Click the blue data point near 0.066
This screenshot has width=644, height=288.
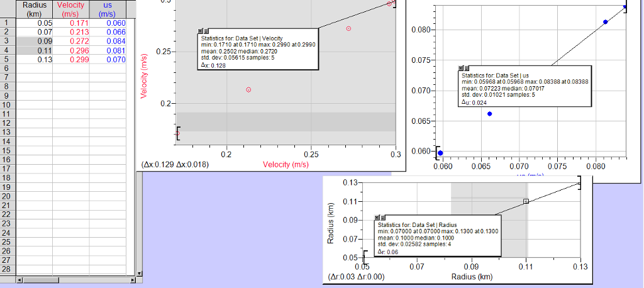(x=489, y=114)
